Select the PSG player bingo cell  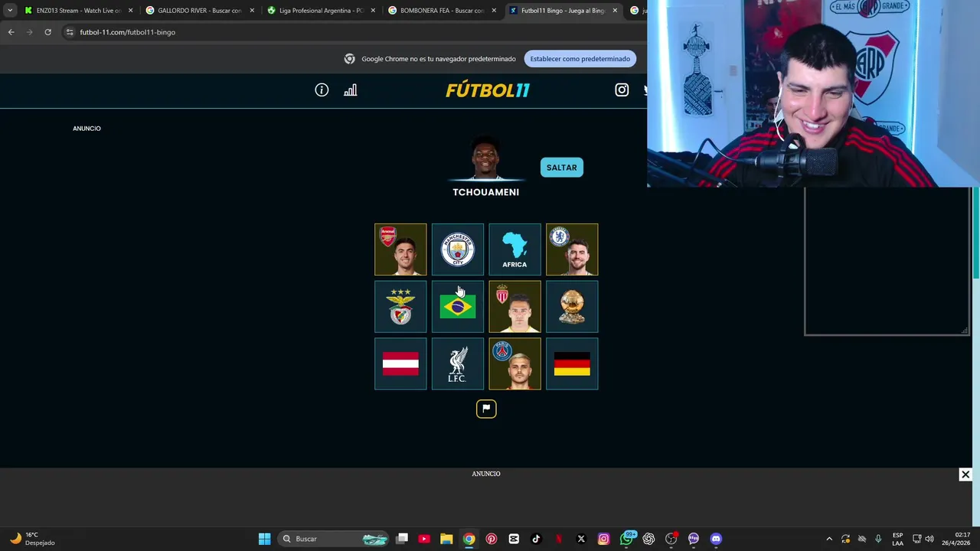[514, 364]
